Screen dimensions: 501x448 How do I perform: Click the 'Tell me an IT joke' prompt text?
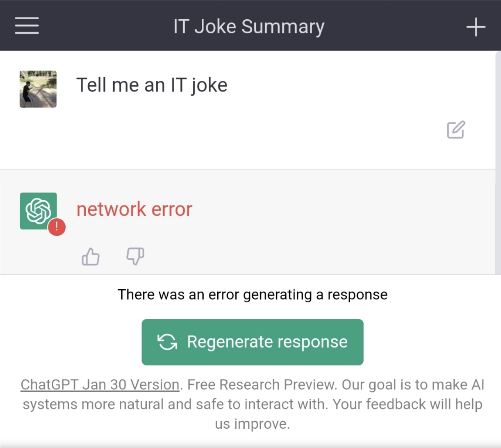(152, 85)
